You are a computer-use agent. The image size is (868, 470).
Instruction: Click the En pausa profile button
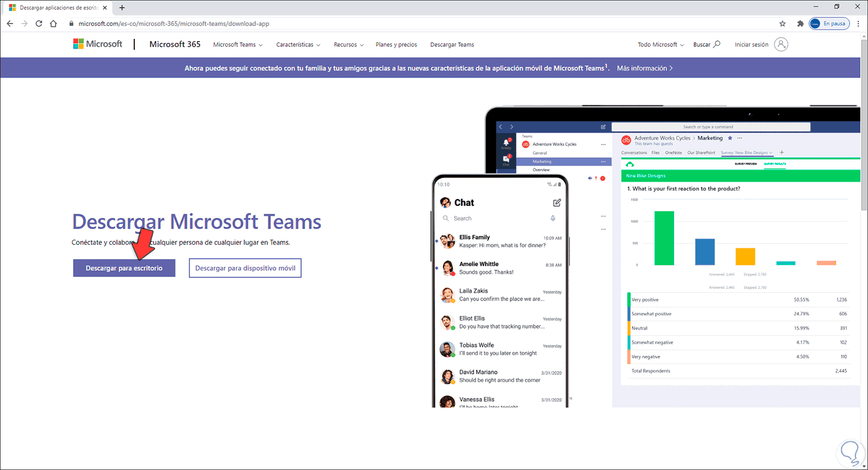(829, 24)
